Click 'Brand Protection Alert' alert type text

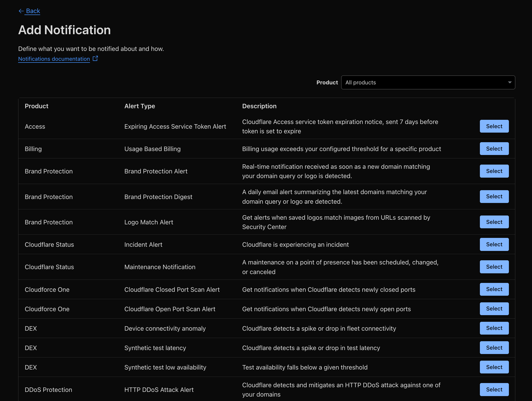156,171
